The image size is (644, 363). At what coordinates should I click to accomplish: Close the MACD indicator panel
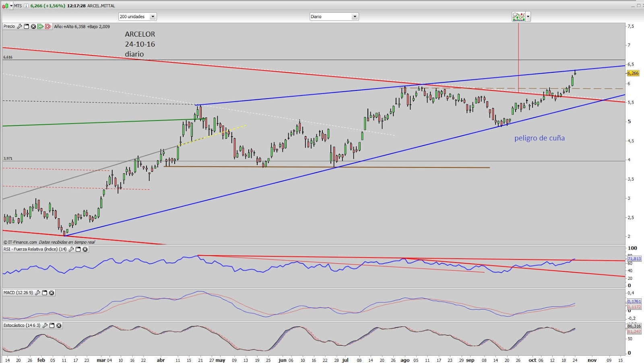[x=52, y=293]
